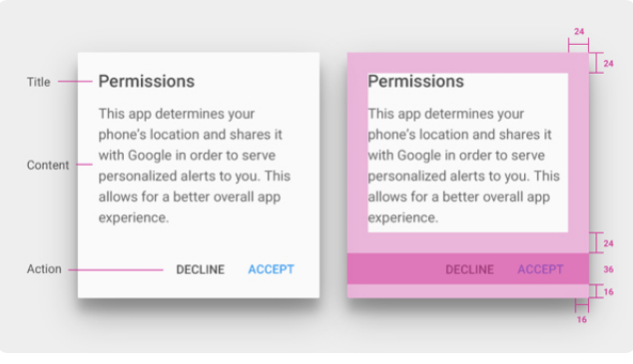This screenshot has height=364, width=633.
Task: Click the pink line connecting Action to DECLINE
Action: (116, 269)
